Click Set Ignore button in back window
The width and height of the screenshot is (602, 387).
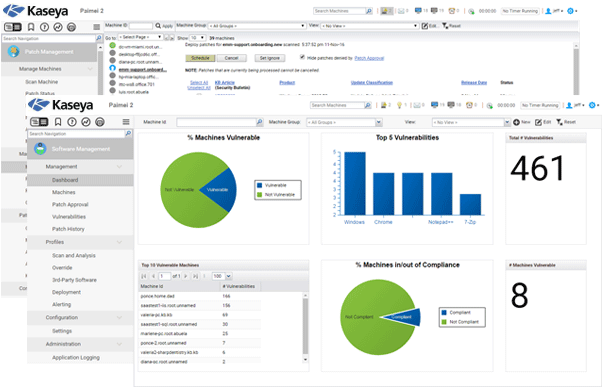pos(270,58)
